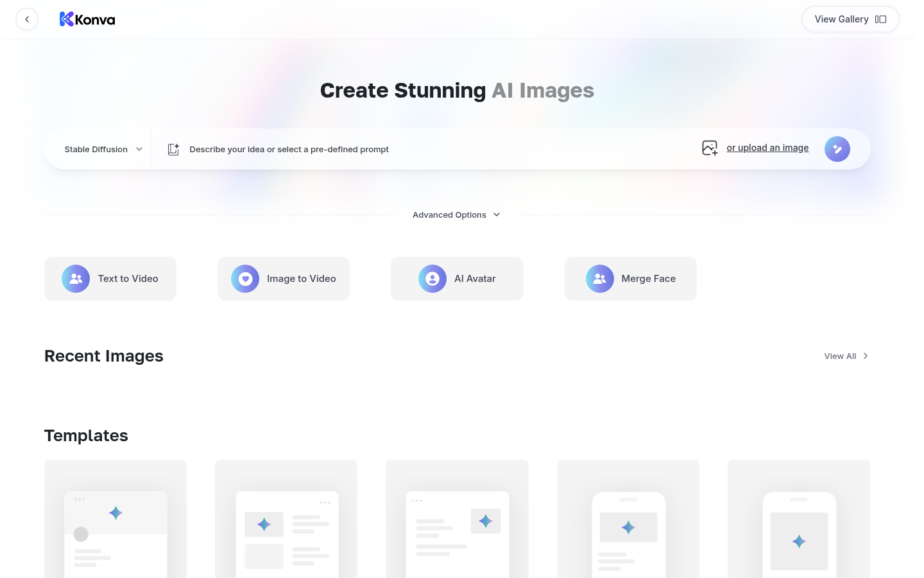The width and height of the screenshot is (924, 578).
Task: Click the chevron next to View All
Action: point(866,356)
